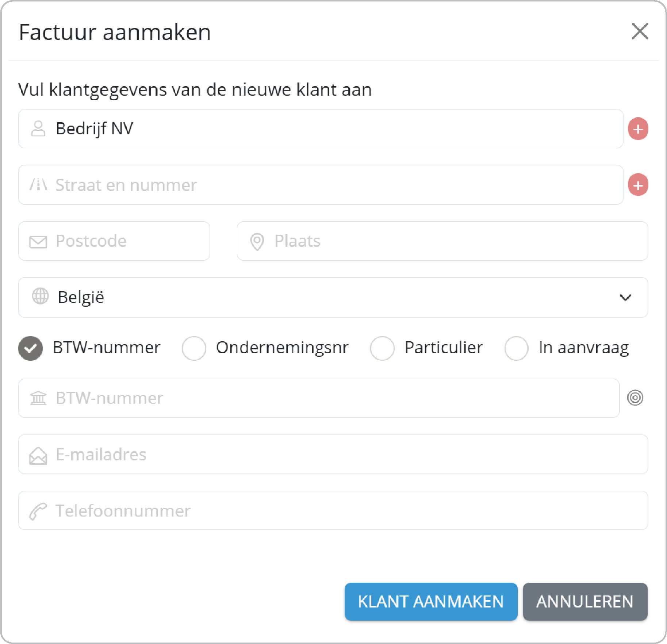The image size is (667, 644).
Task: Expand country list with chevron arrow
Action: (625, 298)
